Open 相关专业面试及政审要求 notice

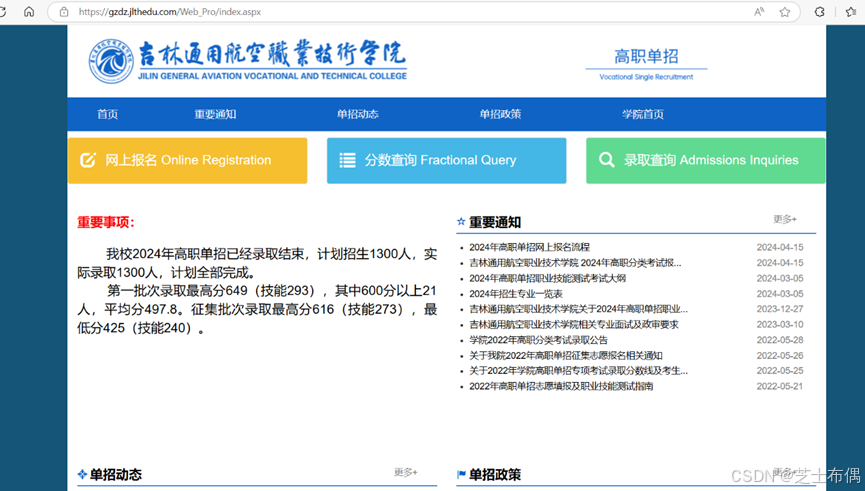(x=574, y=324)
